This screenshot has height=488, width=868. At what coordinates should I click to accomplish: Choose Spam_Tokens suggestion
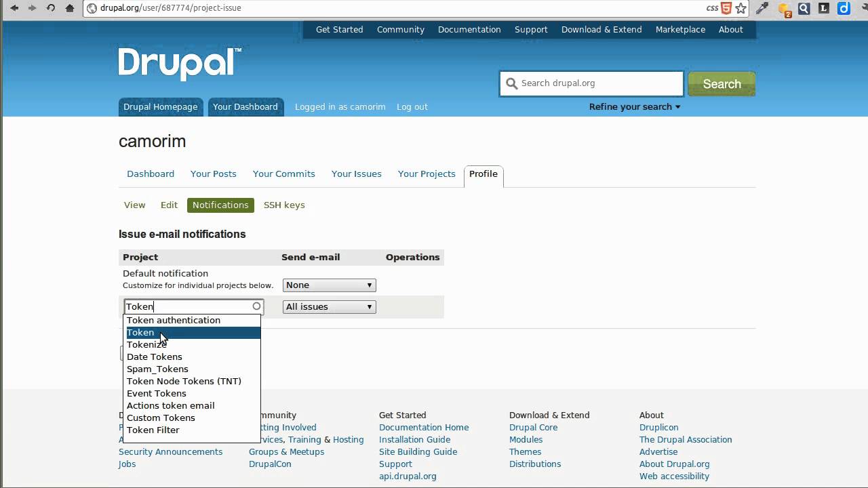pyautogui.click(x=192, y=369)
